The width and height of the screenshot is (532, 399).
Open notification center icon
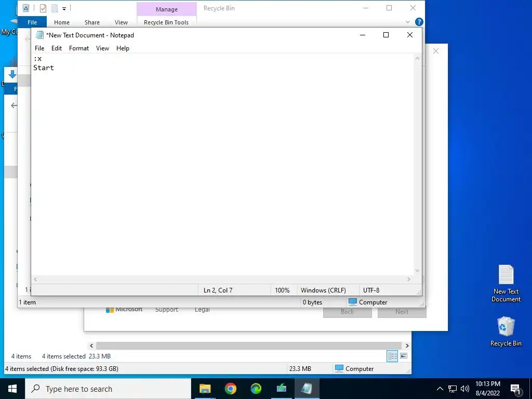point(516,389)
